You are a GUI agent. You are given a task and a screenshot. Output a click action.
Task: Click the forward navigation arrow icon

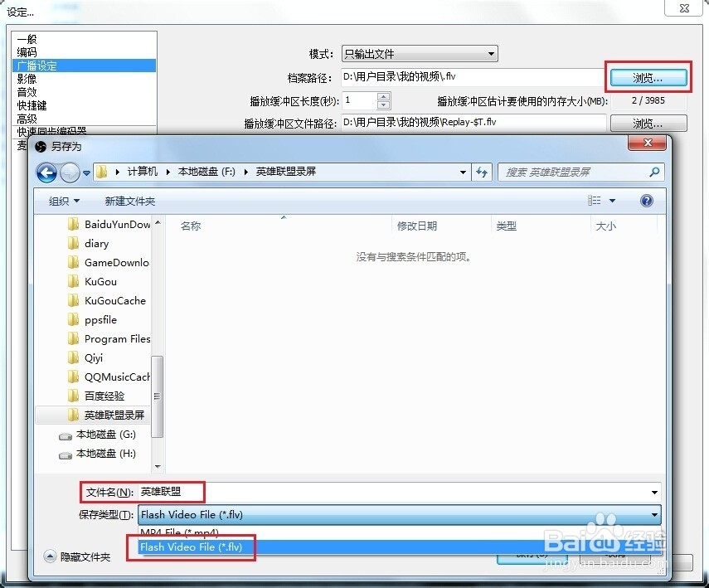point(70,173)
